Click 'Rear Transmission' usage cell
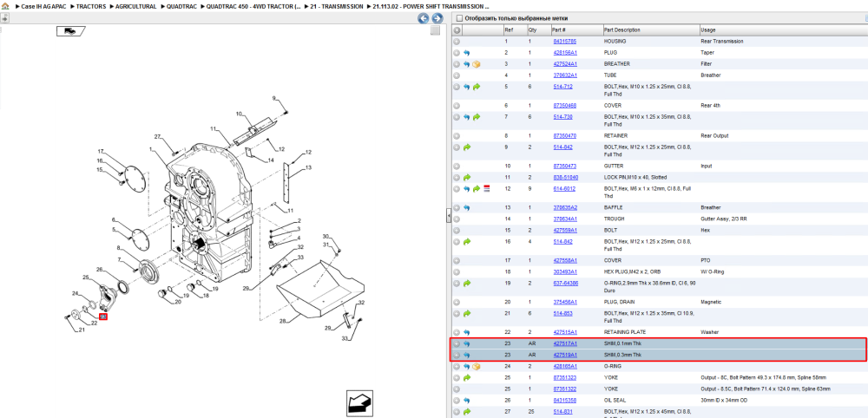 [x=721, y=42]
